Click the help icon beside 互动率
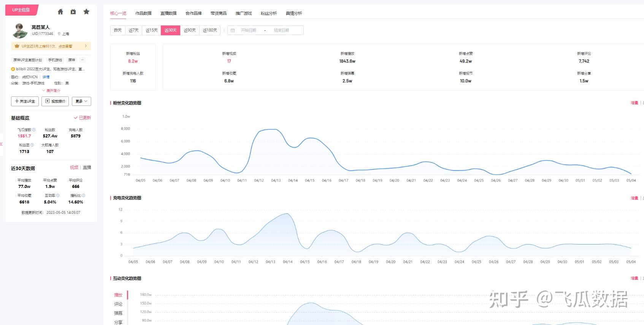Screen dimensions: 644x325 58,196
